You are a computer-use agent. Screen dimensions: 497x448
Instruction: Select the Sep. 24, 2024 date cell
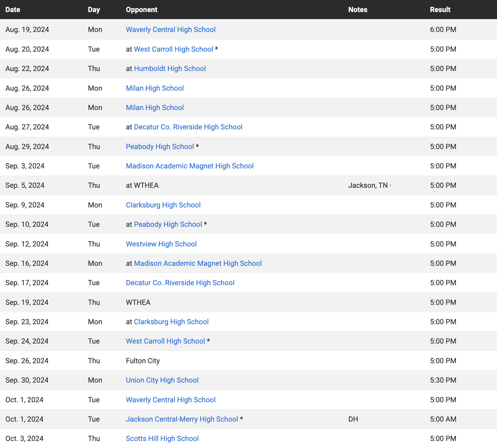point(27,341)
